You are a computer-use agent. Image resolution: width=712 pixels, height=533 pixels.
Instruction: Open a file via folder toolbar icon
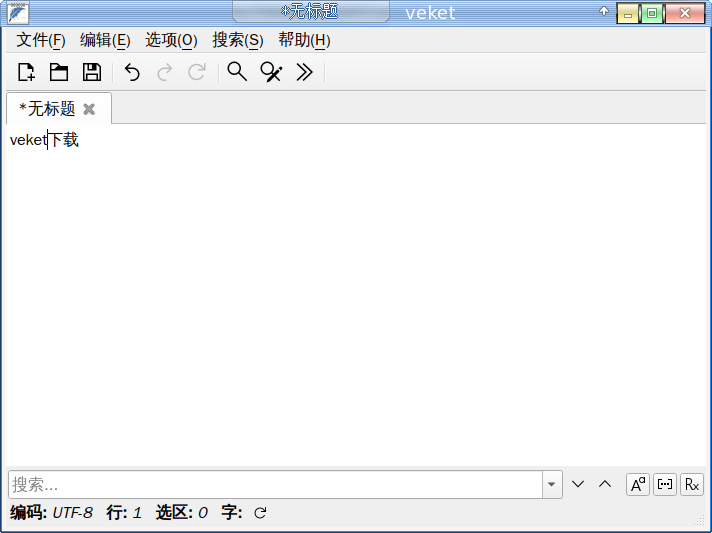[x=59, y=72]
